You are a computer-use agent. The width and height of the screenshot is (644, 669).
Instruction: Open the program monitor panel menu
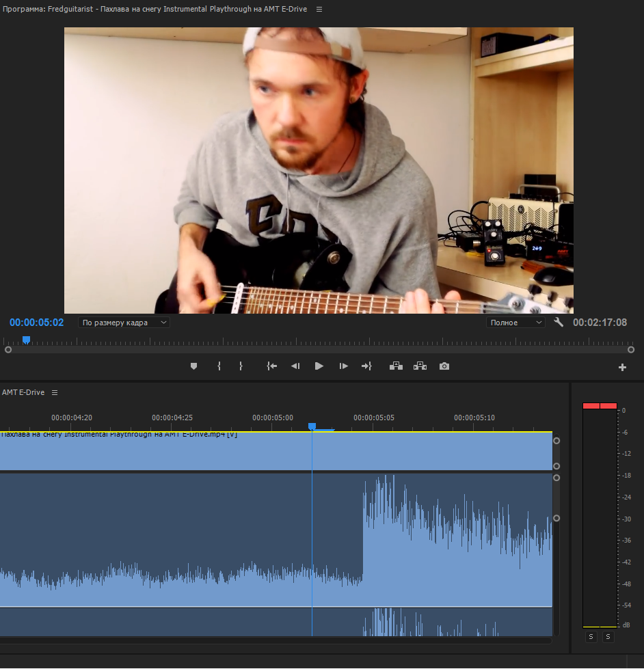click(319, 9)
